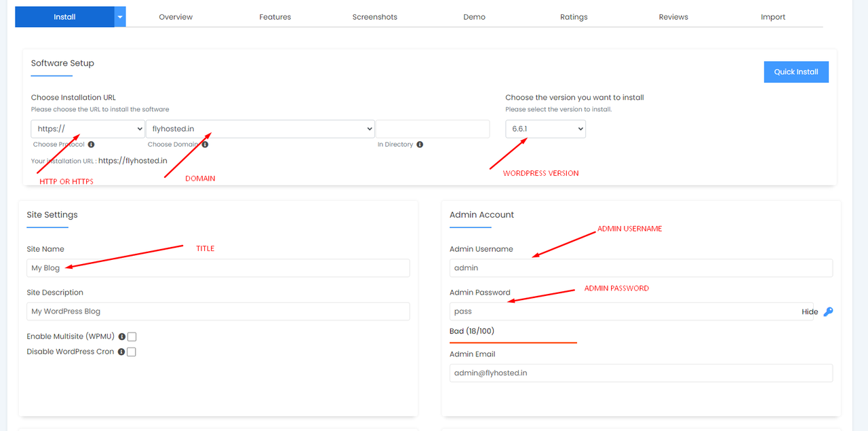Click the Enable Multisite info icon
Image resolution: width=868 pixels, height=431 pixels.
coord(122,337)
